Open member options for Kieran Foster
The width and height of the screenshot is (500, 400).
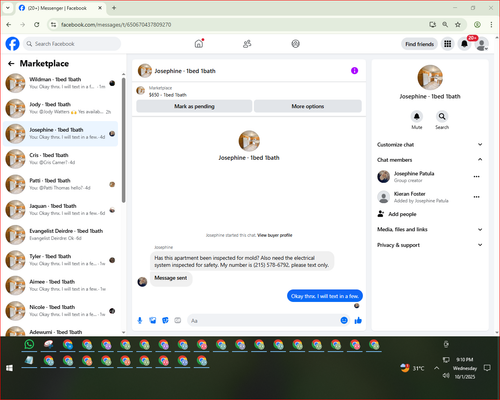point(477,197)
